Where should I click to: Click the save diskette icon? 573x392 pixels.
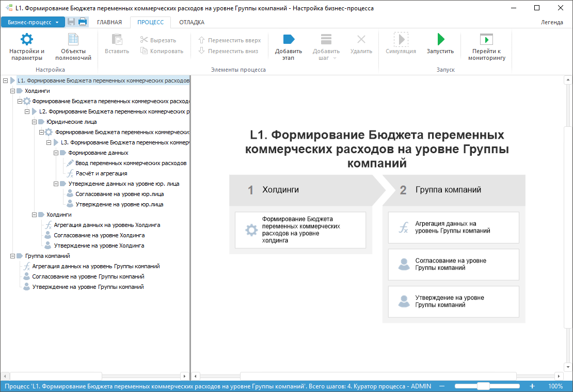[x=71, y=22]
